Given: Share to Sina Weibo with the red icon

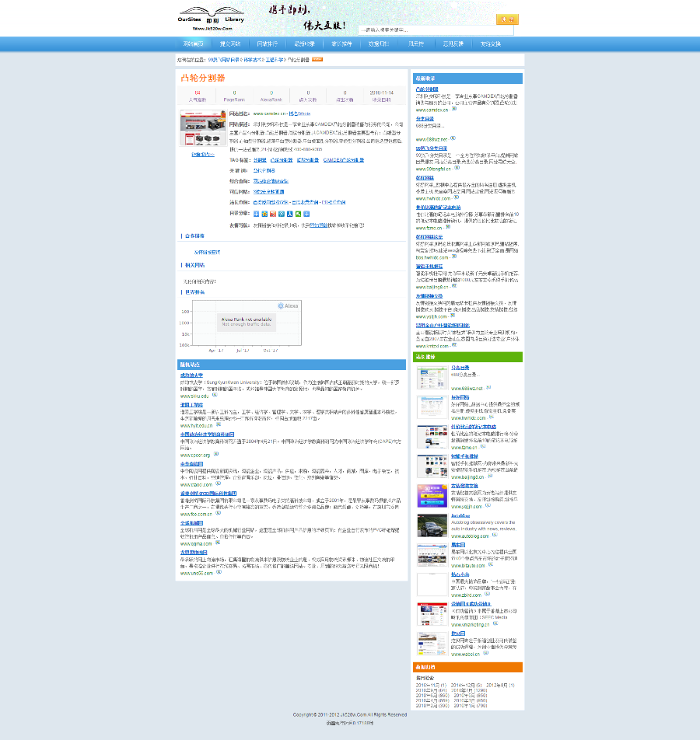Looking at the screenshot, I should pyautogui.click(x=273, y=214).
